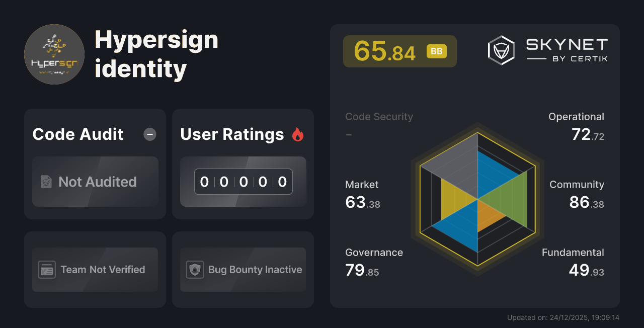
Task: Expand the Code Security score section
Action: [x=379, y=125]
